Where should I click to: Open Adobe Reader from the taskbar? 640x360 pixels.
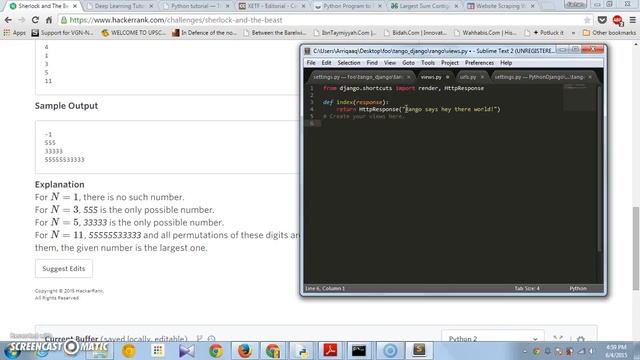[x=330, y=351]
